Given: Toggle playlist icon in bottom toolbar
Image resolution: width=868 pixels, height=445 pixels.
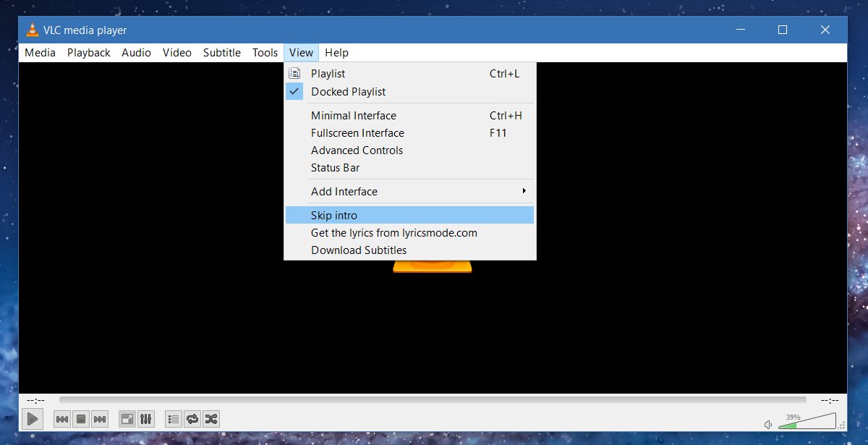Looking at the screenshot, I should coord(174,418).
